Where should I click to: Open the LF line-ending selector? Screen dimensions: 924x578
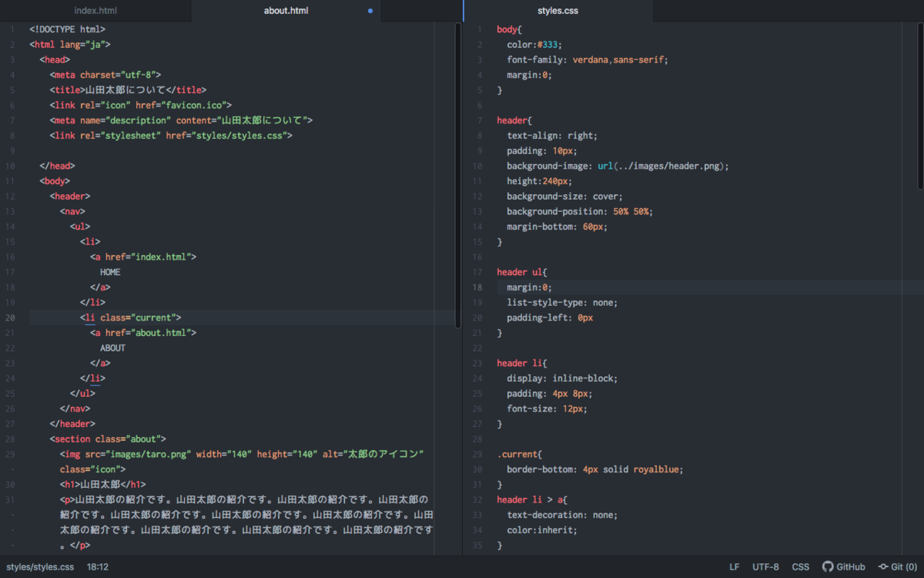tap(734, 566)
